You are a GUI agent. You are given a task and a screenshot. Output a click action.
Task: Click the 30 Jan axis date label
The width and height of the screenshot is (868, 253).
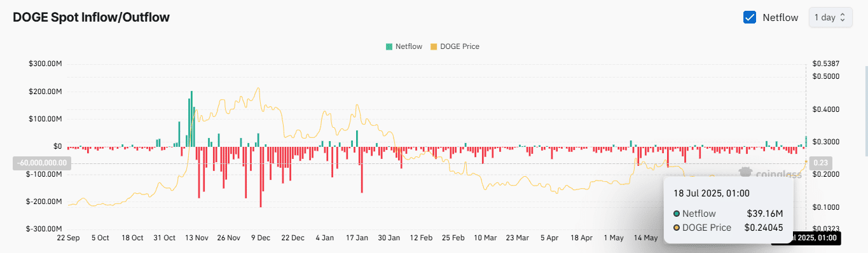click(389, 238)
